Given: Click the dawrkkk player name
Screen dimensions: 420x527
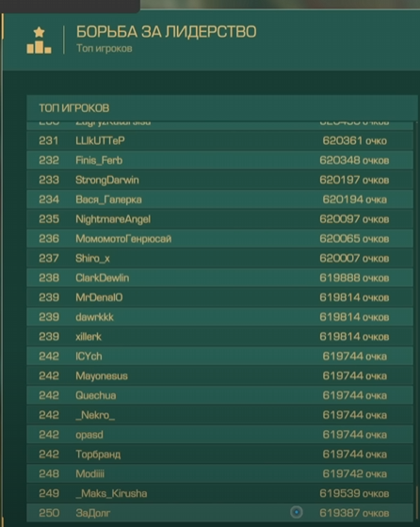Looking at the screenshot, I should 94,317.
